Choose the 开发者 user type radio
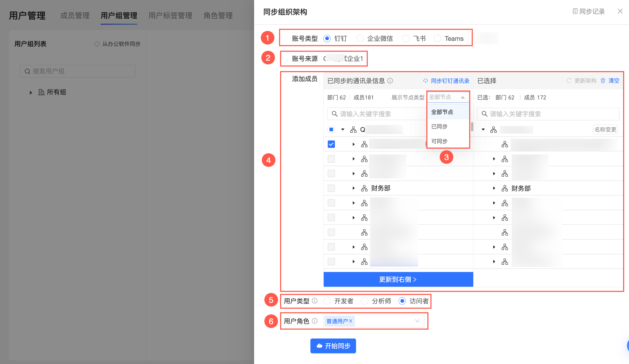This screenshot has height=364, width=629. click(327, 301)
